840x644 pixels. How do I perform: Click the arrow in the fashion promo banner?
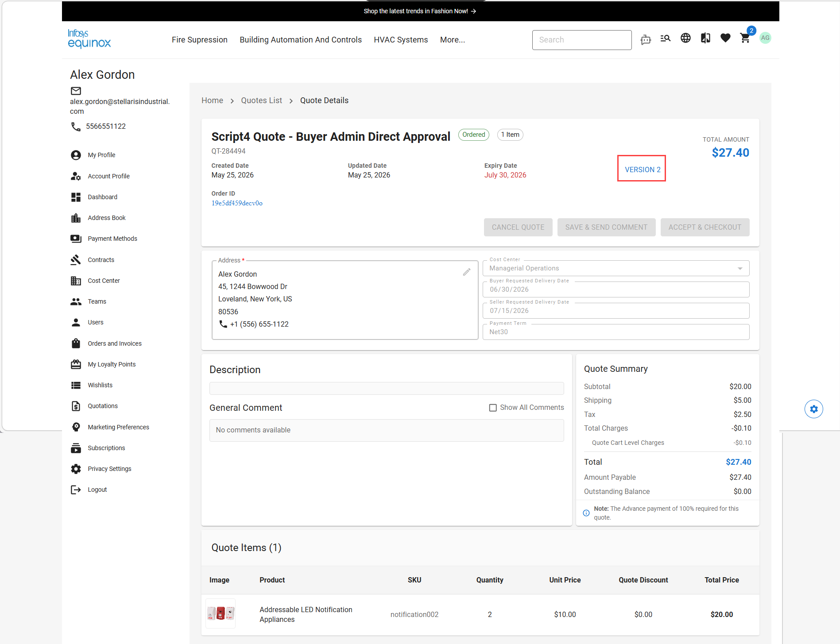click(473, 11)
